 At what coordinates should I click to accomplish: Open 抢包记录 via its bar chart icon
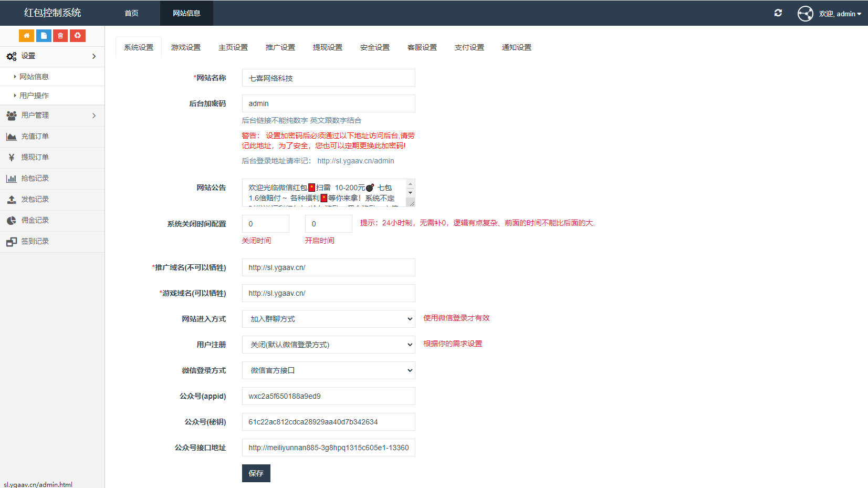click(11, 179)
